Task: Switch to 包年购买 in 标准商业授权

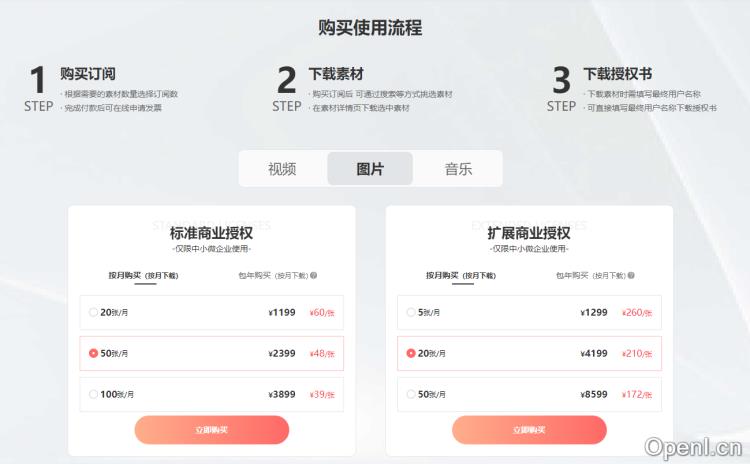Action: click(273, 276)
